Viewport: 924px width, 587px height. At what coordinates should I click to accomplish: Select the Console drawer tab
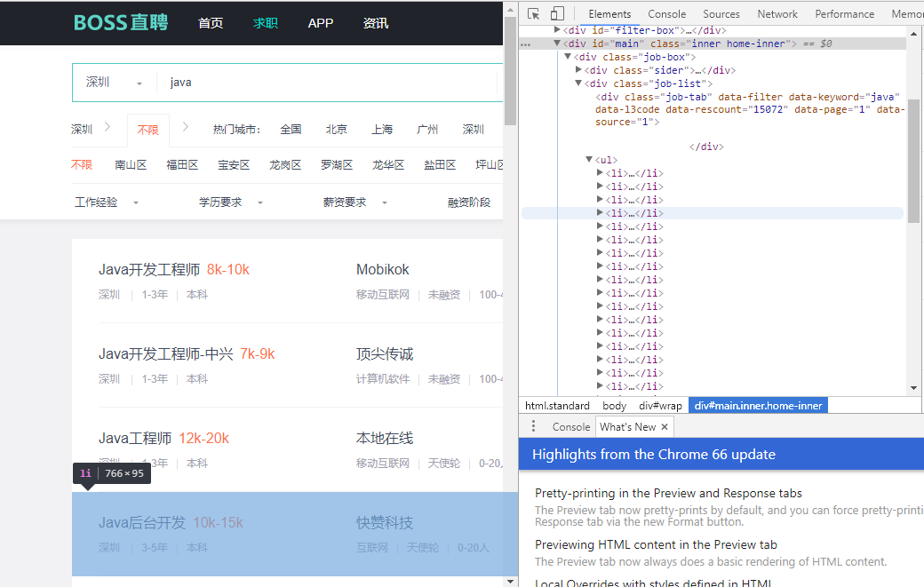[571, 427]
